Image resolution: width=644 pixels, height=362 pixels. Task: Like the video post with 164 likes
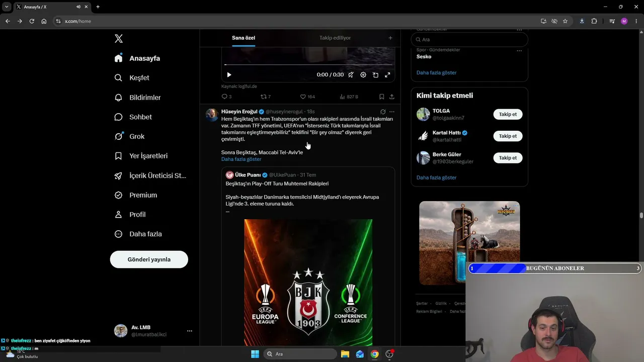[307, 97]
